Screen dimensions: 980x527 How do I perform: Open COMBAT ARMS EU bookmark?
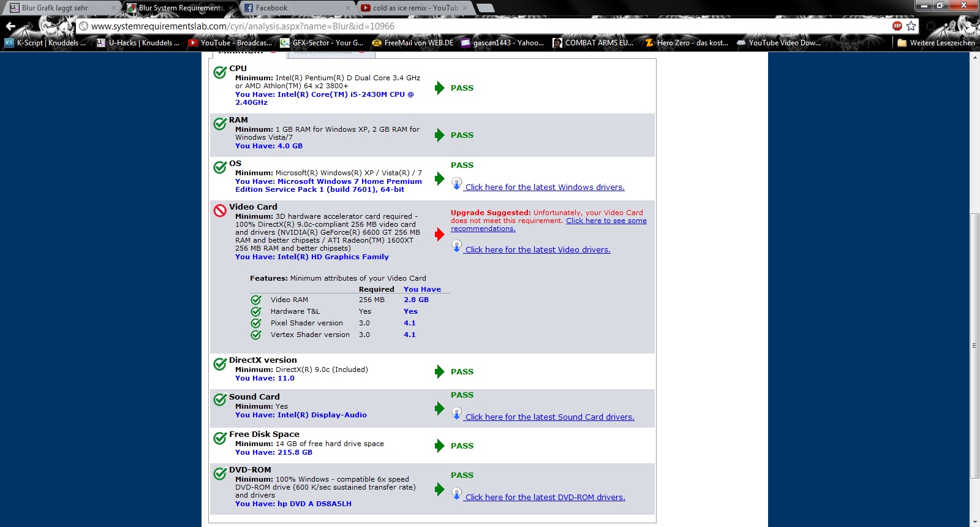[593, 43]
